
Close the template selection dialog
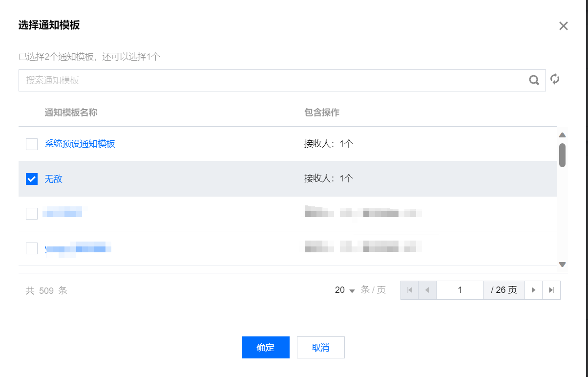coord(564,26)
